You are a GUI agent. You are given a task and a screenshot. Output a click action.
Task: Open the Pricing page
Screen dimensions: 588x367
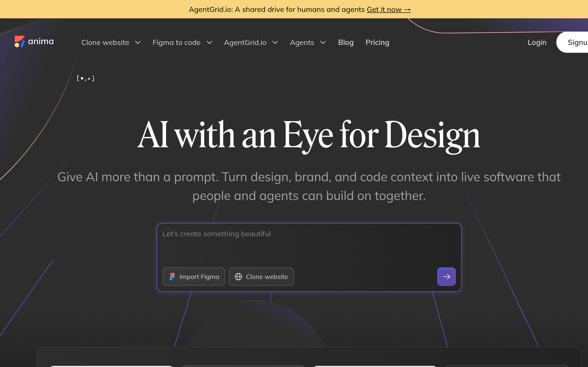click(377, 42)
